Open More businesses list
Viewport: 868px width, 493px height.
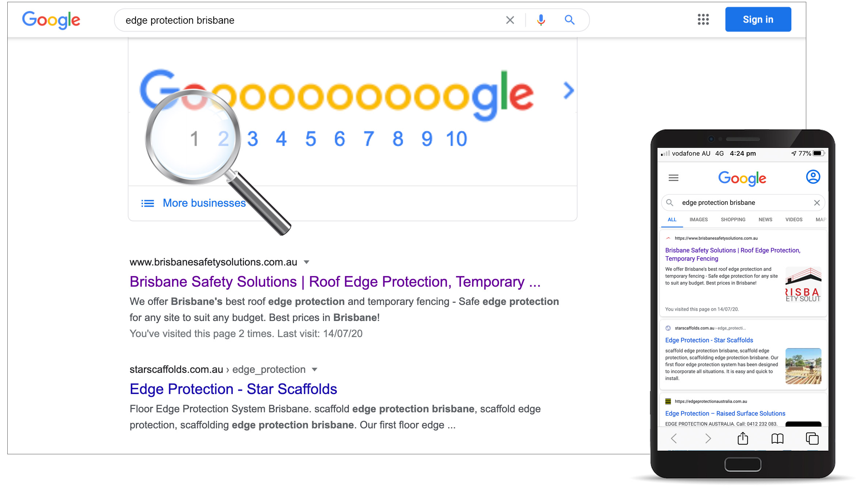pyautogui.click(x=194, y=203)
